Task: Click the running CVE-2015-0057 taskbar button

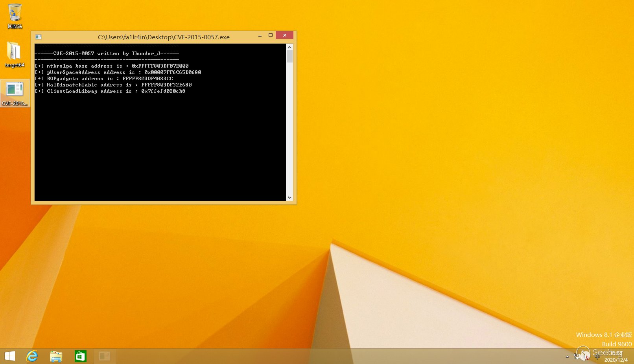Action: pyautogui.click(x=105, y=356)
